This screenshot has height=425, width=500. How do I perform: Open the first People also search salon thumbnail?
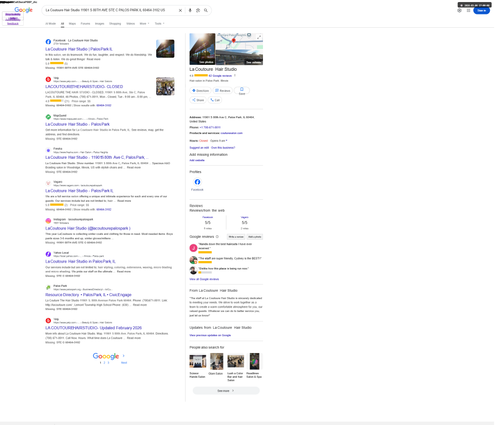click(x=198, y=361)
